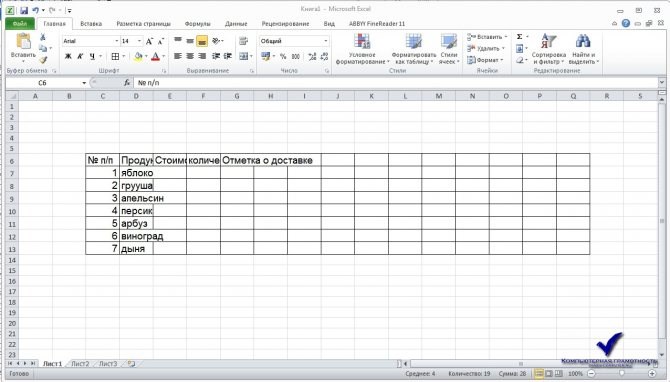Increase indent in alignment group
Screen dimensions: 670x382
tap(228, 56)
